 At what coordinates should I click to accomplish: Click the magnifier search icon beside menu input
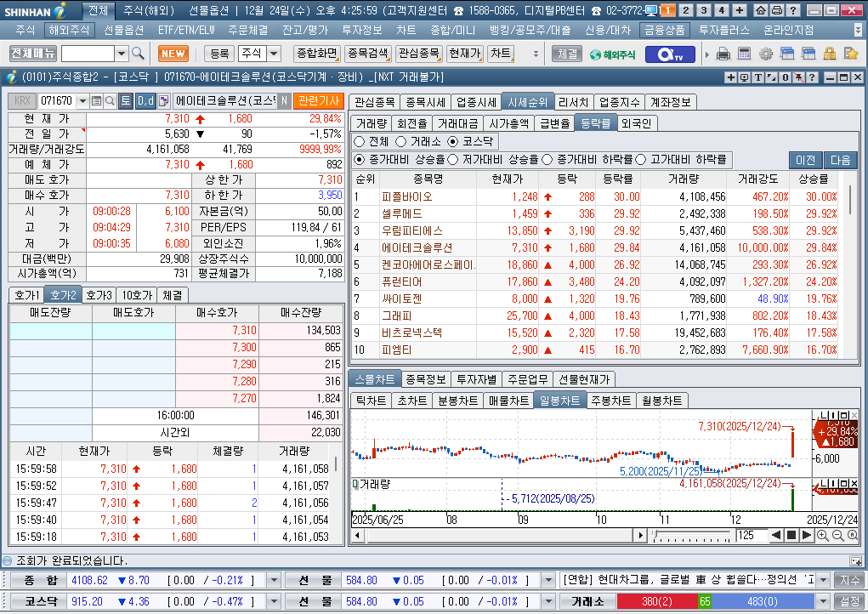click(139, 54)
